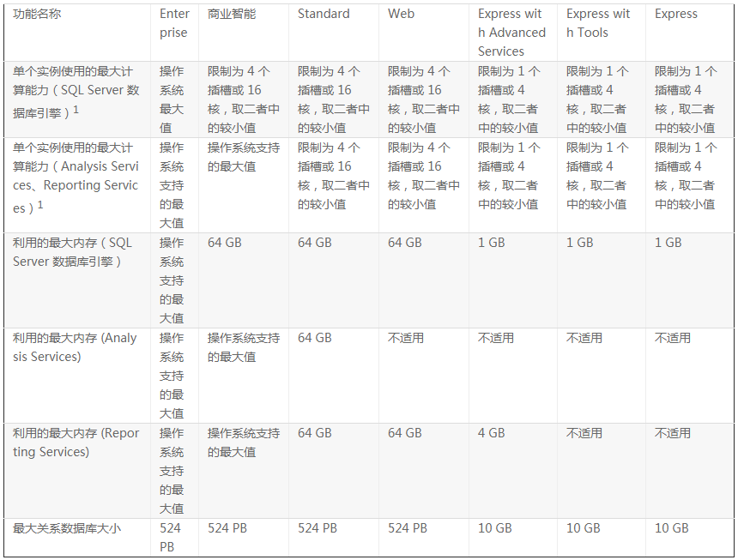Select 商业智能 cell in SQL Server compute row

point(244,99)
